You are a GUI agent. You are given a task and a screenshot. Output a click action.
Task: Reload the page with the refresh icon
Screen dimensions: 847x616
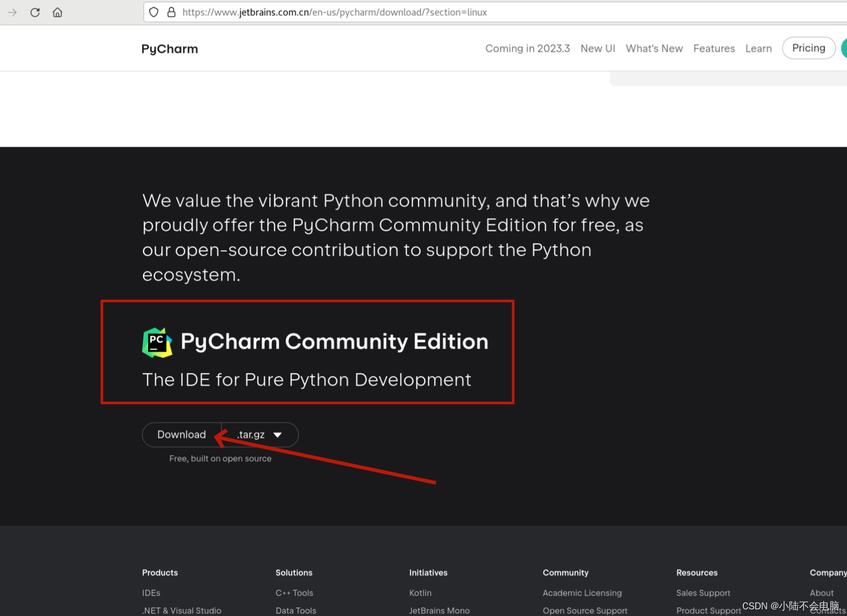[35, 12]
